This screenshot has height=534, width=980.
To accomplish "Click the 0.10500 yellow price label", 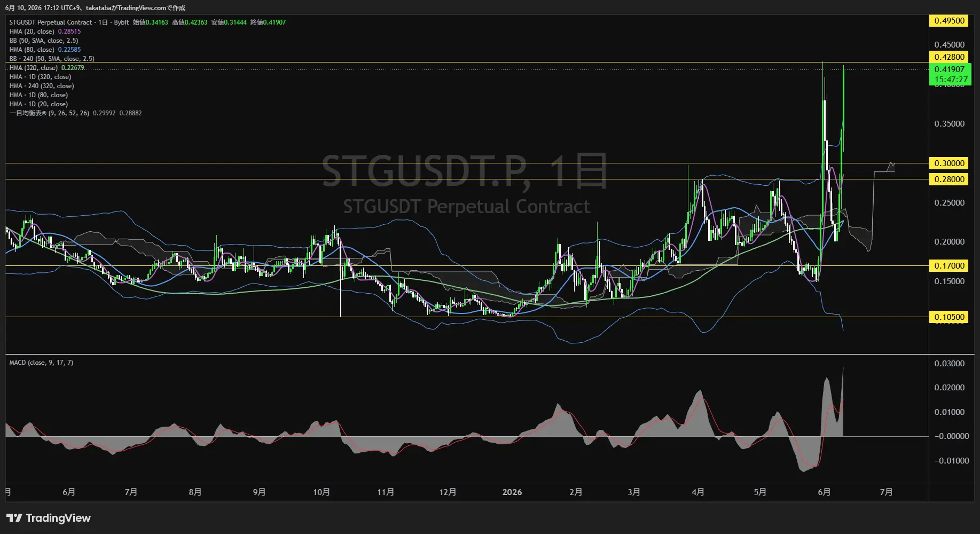I will tap(950, 317).
